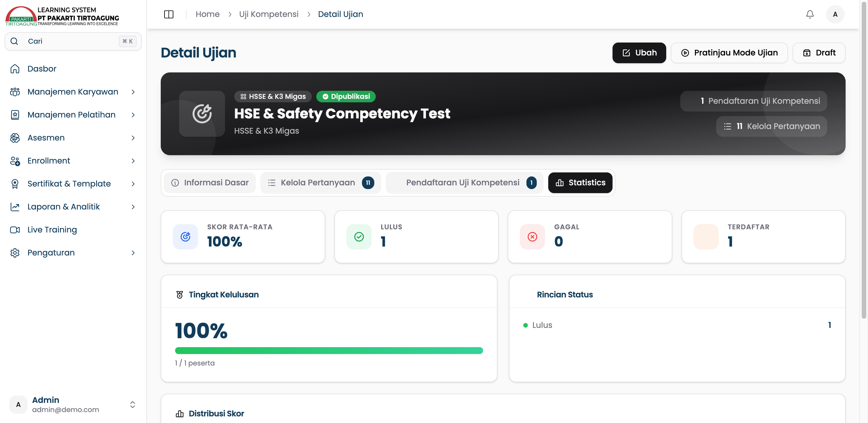868x423 pixels.
Task: Expand the Pengaturan menu chevron
Action: [x=133, y=253]
